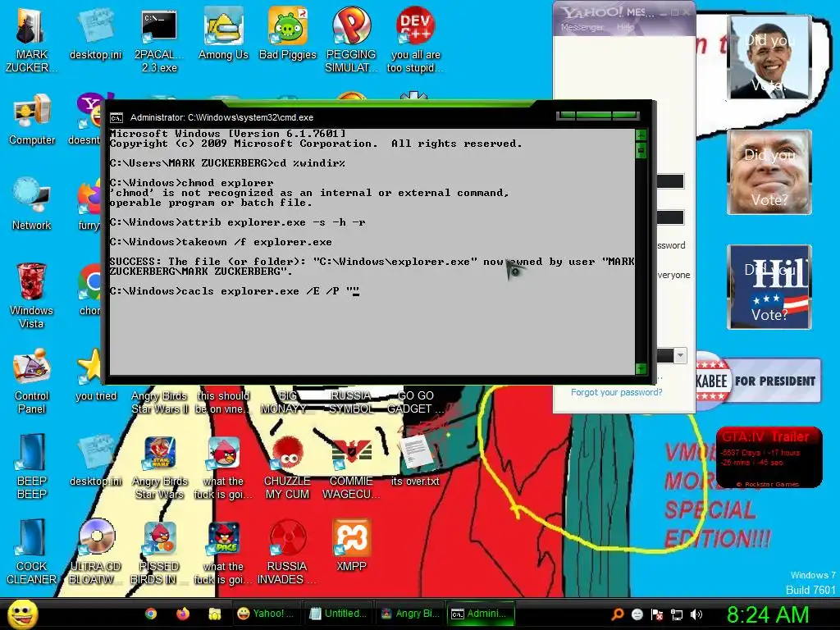This screenshot has width=840, height=630.
Task: Launch the XMPP shortcut
Action: click(351, 546)
